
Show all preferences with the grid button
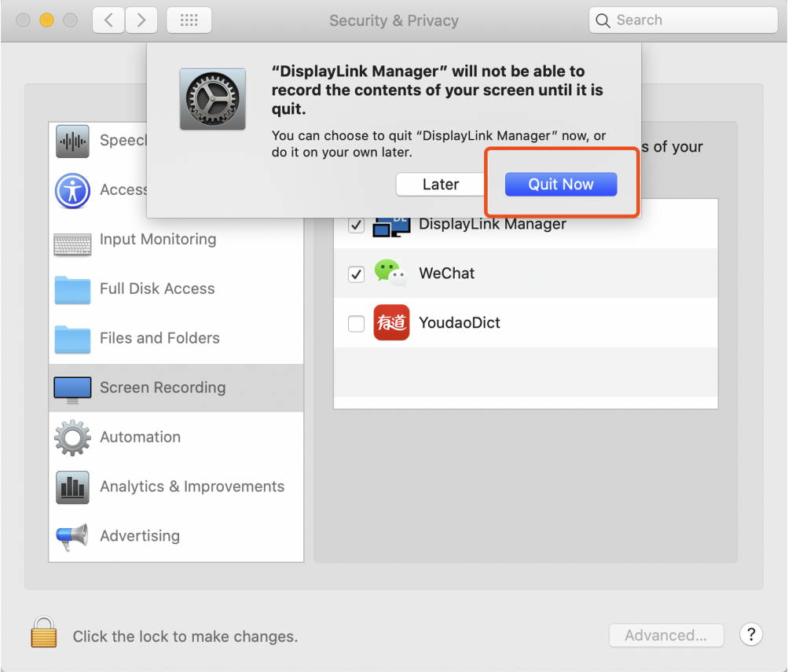click(189, 20)
